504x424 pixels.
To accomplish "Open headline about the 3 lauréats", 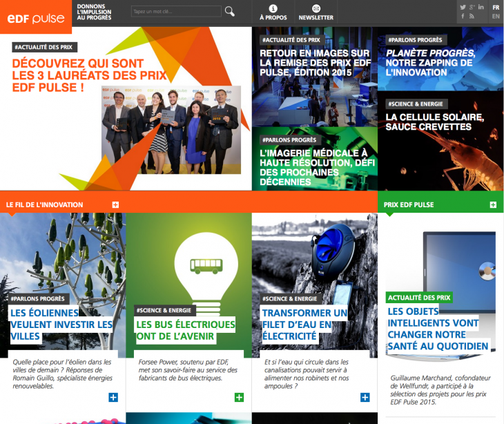I will click(x=89, y=75).
